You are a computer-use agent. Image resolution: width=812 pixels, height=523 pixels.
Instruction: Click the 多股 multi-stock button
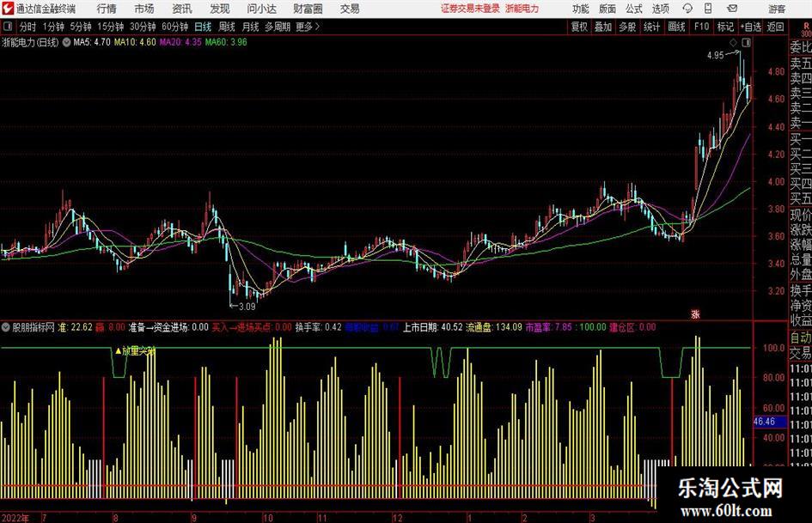tap(627, 27)
